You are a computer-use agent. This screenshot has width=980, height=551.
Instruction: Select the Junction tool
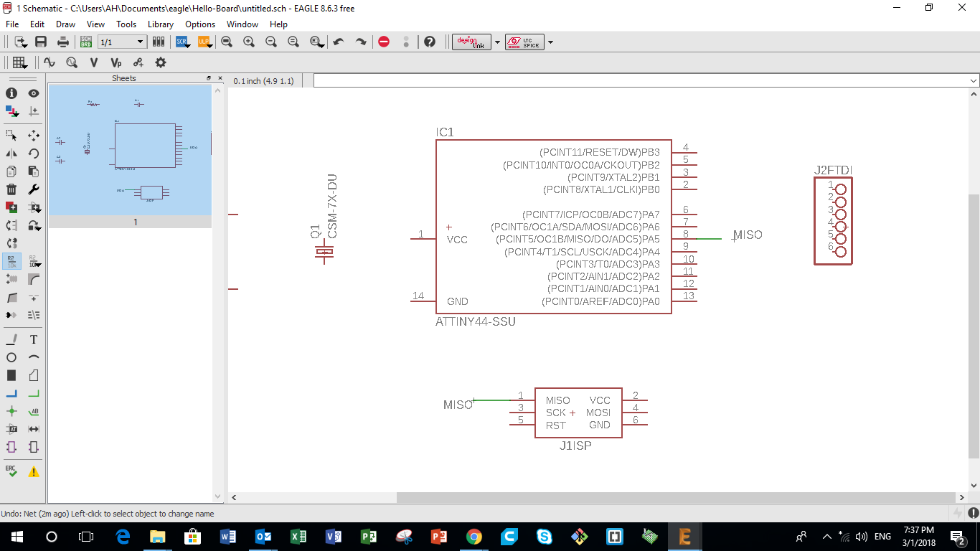click(11, 411)
